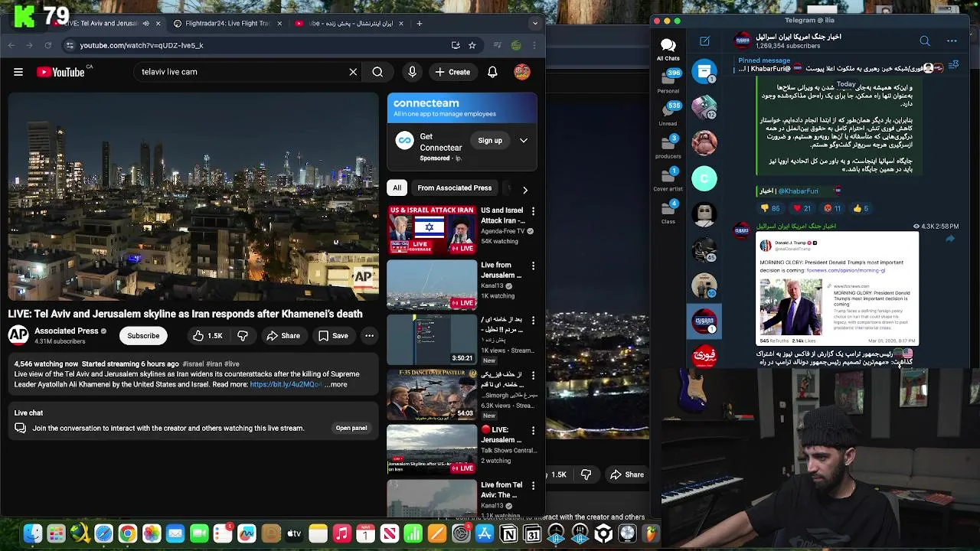Open options for the 54:03 video

coord(534,376)
